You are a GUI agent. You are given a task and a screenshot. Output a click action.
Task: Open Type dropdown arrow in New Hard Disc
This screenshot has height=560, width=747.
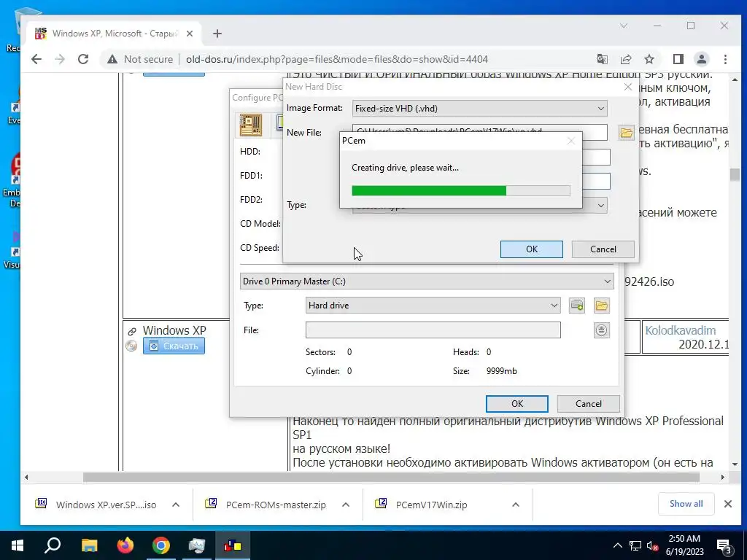point(601,205)
